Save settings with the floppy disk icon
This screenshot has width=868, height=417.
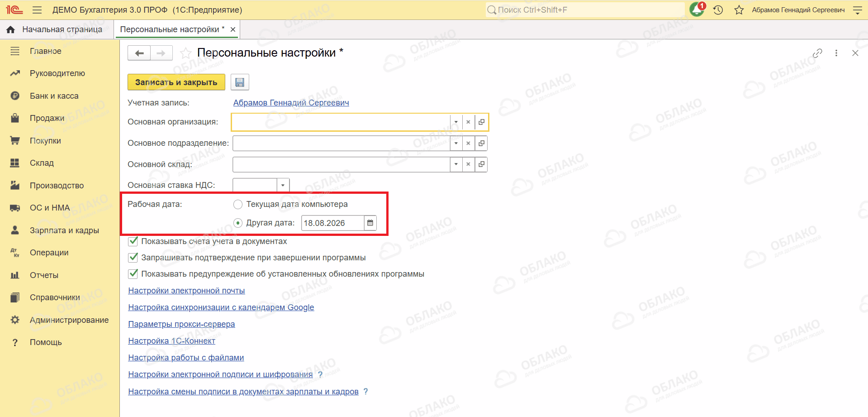pos(240,82)
